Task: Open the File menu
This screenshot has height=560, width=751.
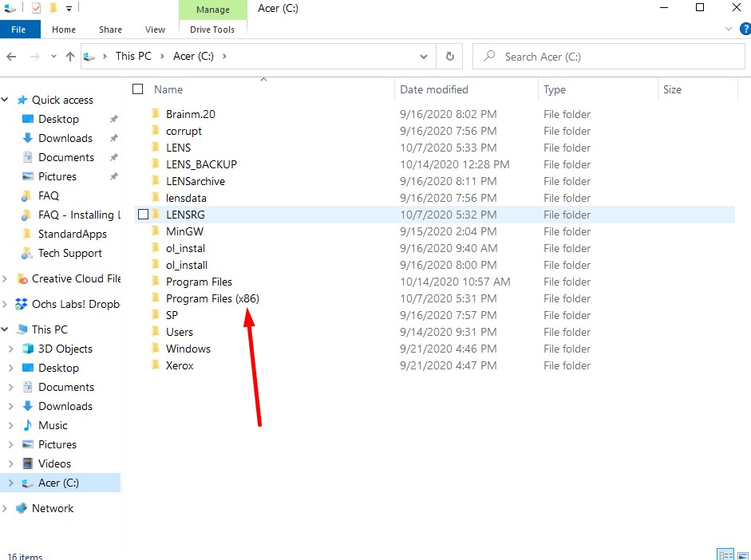Action: tap(18, 30)
